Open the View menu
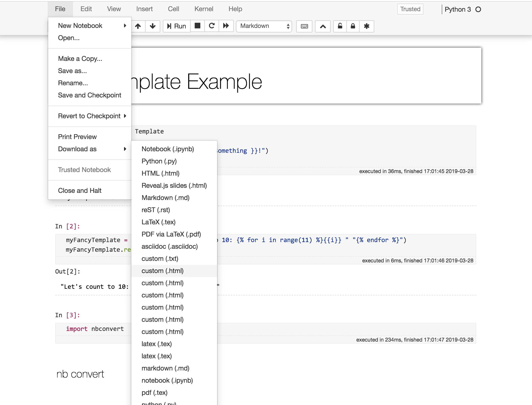The height and width of the screenshot is (405, 532). (114, 9)
